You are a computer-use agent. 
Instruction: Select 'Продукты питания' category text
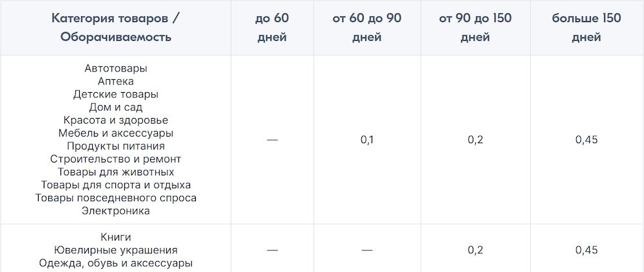(x=116, y=146)
